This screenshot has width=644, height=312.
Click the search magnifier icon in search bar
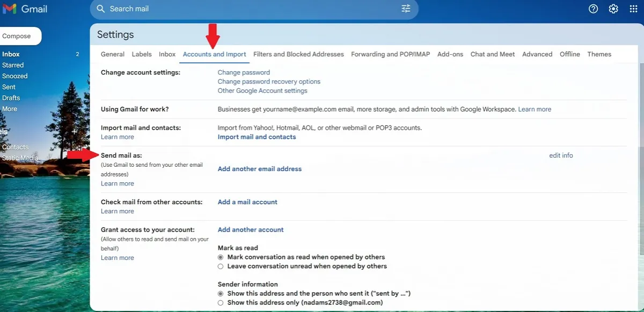click(100, 9)
